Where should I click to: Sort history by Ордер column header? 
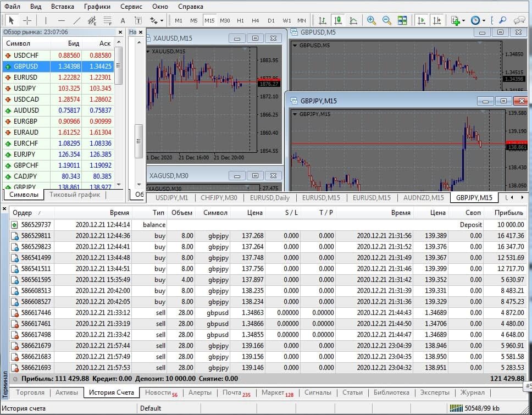pos(31,213)
